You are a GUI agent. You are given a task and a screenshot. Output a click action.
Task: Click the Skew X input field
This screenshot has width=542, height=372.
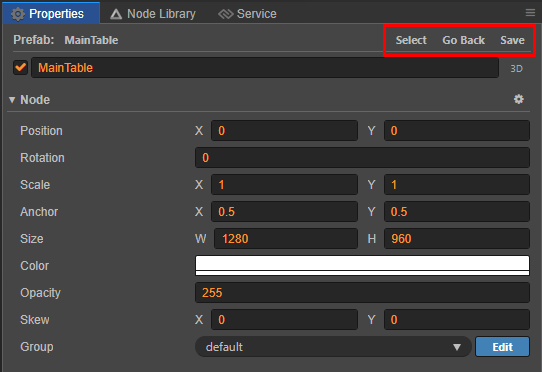[284, 319]
